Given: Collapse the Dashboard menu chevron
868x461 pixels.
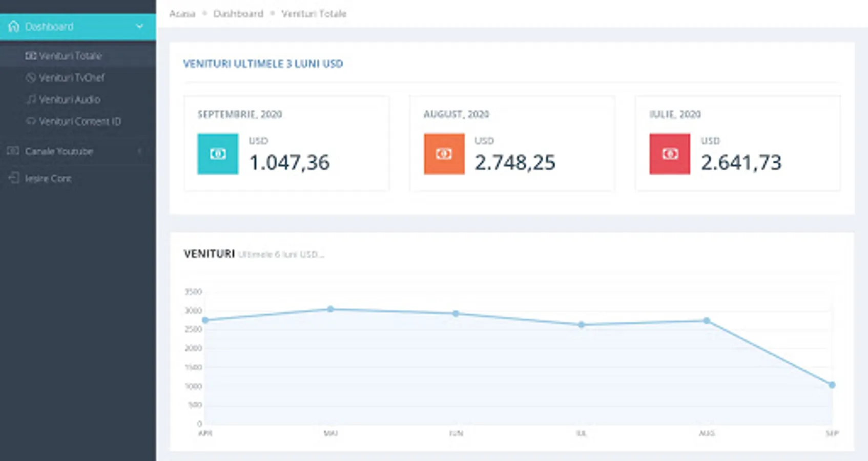Looking at the screenshot, I should point(139,27).
